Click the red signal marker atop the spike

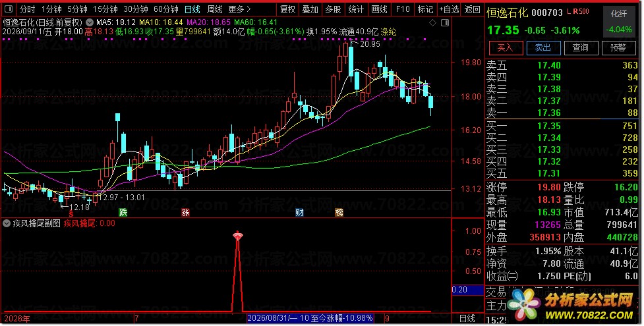[x=238, y=236]
